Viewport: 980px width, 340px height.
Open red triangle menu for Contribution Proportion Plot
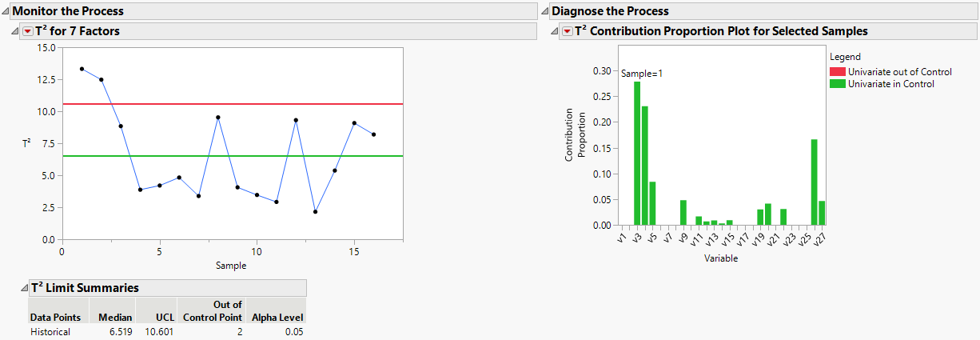click(x=567, y=31)
